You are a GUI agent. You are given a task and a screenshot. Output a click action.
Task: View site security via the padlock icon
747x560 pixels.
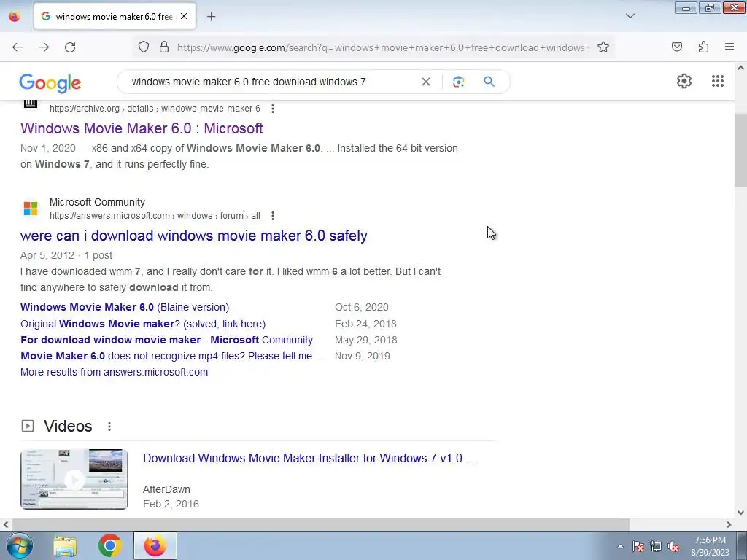tap(164, 47)
